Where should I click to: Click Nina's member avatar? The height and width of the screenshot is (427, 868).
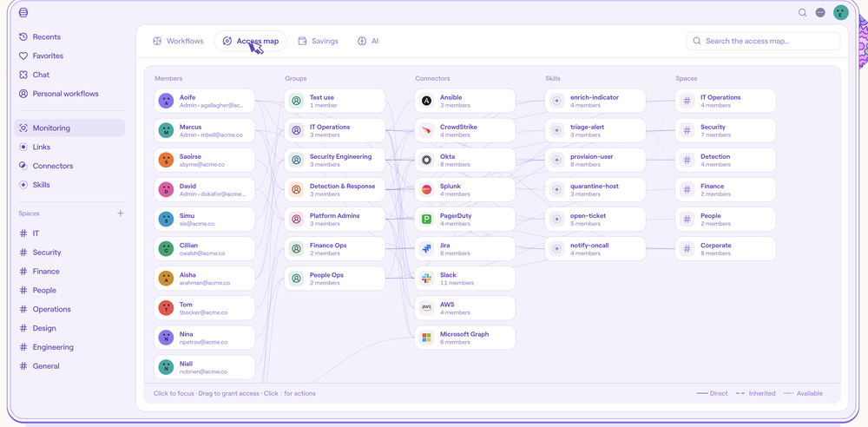[166, 338]
